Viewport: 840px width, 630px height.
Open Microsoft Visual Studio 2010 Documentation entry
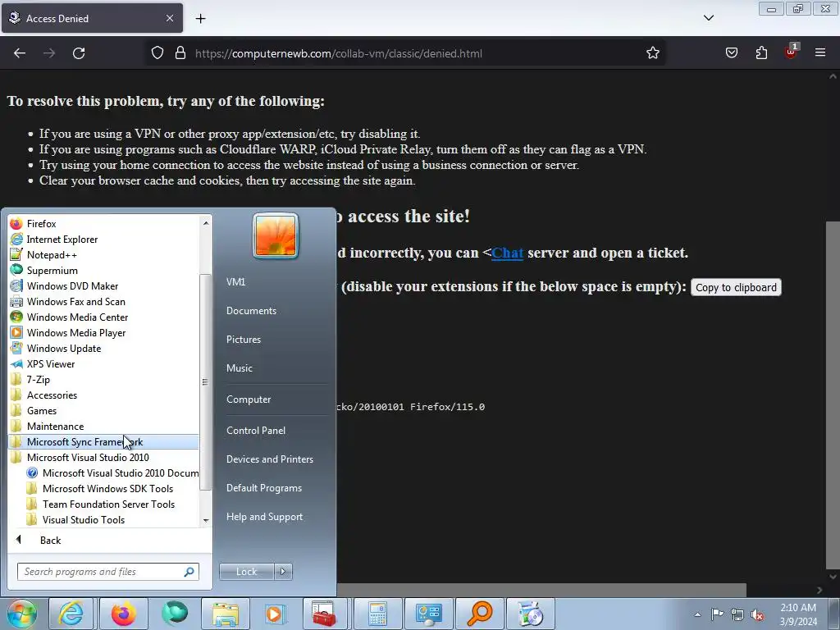point(112,472)
